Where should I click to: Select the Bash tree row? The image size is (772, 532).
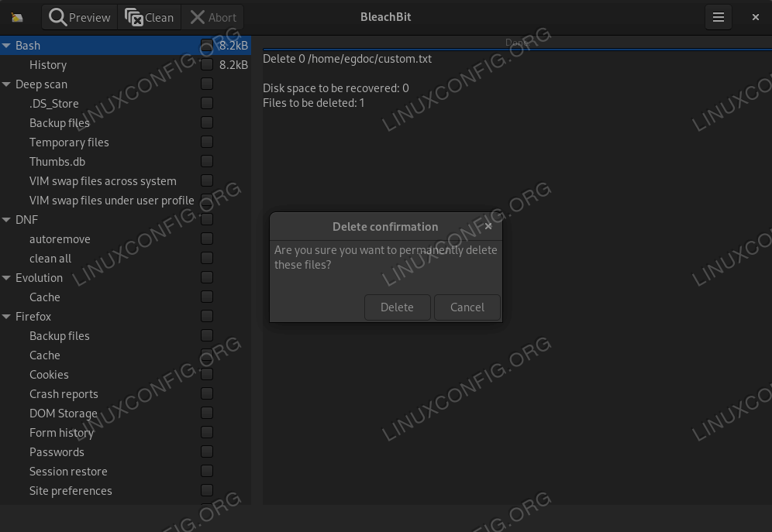(x=126, y=45)
